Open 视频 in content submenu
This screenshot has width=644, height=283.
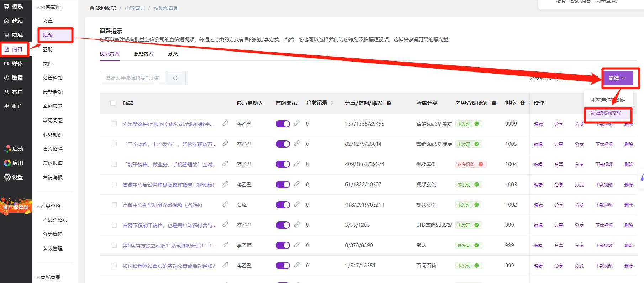48,35
